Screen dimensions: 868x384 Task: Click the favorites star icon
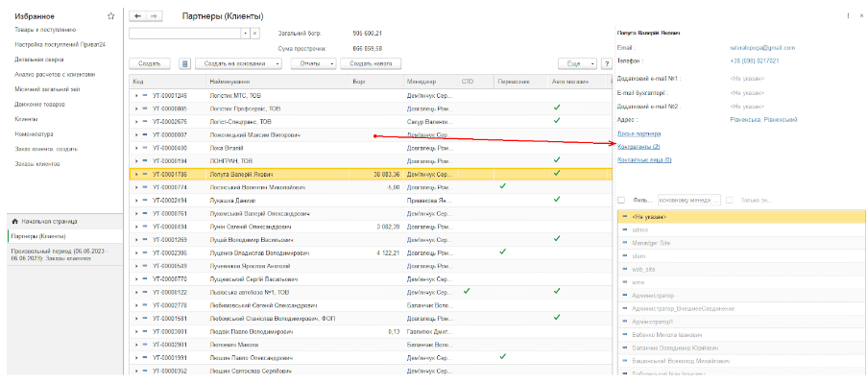point(111,16)
